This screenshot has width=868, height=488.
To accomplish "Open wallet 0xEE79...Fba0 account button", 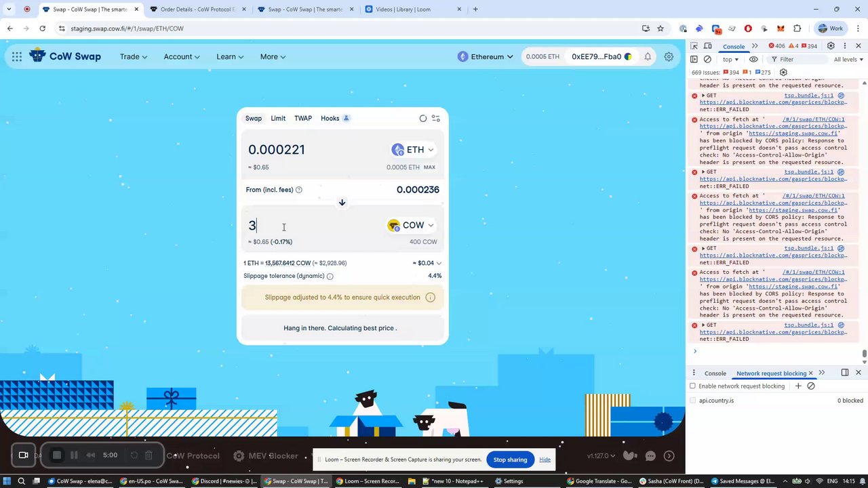I will click(601, 57).
